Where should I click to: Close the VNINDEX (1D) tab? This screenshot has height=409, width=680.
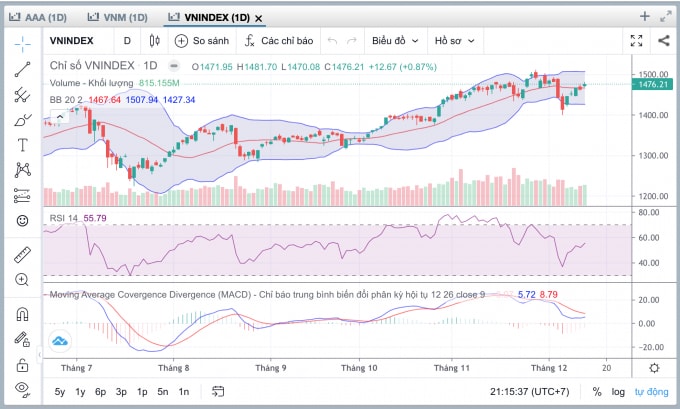point(258,18)
